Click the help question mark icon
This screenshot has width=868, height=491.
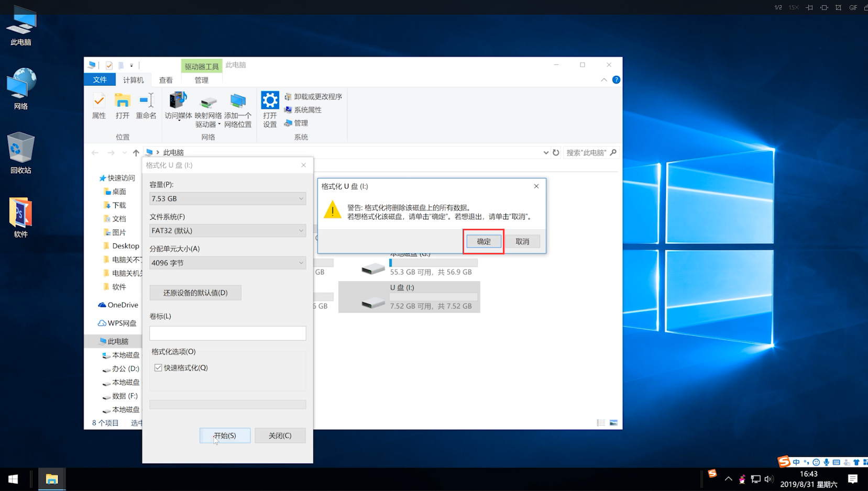(616, 80)
